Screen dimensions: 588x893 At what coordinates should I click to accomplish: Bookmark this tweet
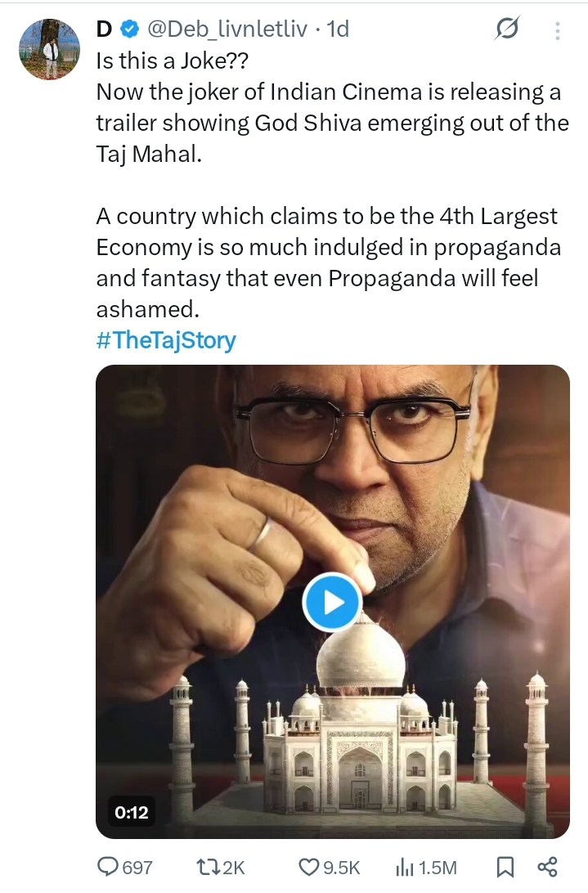(x=506, y=868)
